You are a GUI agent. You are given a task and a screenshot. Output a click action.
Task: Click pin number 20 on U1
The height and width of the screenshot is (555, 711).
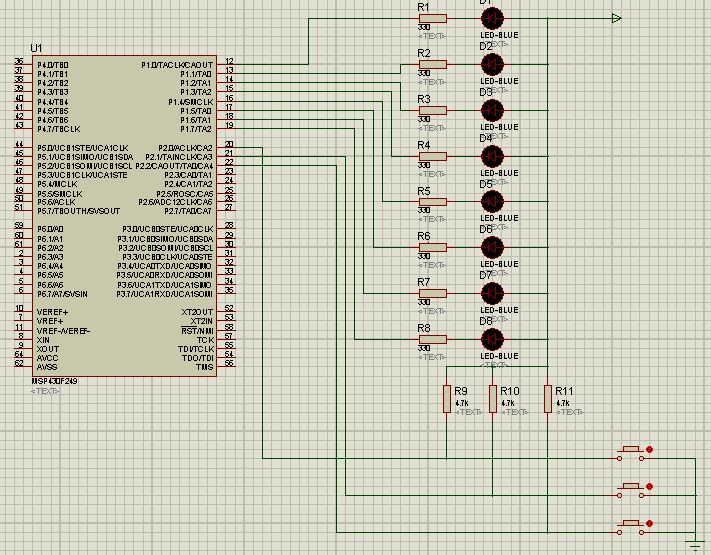[x=229, y=144]
